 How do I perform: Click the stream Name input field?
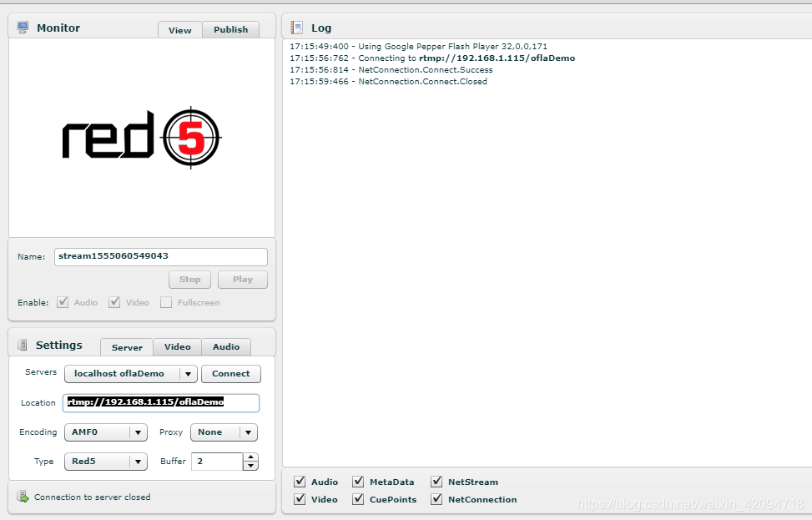[x=161, y=257]
